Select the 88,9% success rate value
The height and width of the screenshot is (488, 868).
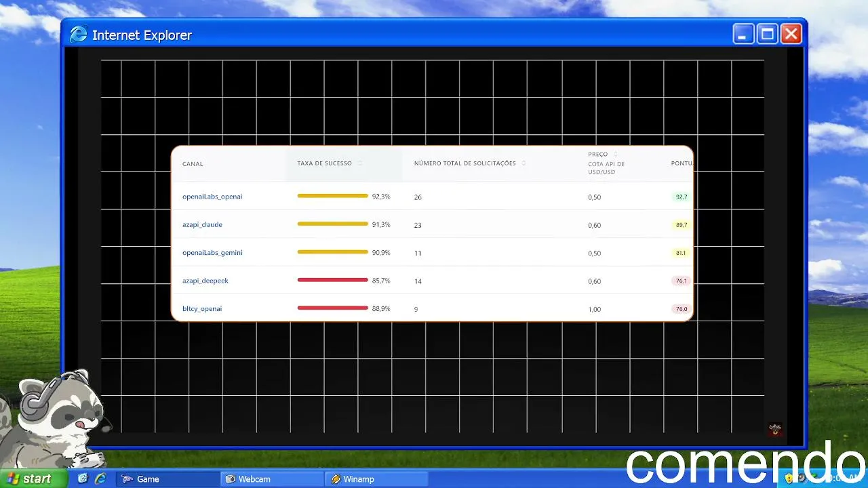(381, 309)
